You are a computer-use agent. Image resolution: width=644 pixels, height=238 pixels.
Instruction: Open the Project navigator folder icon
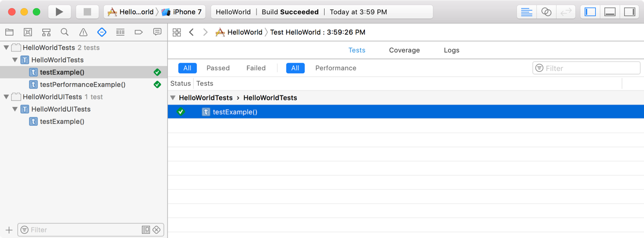9,32
